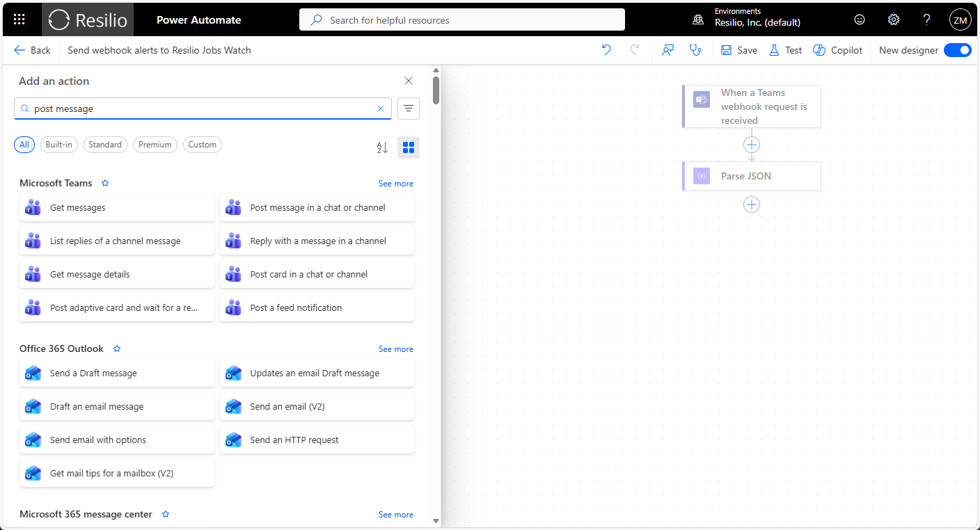This screenshot has height=530, width=980.
Task: Switch to grid view of actions
Action: (x=409, y=147)
